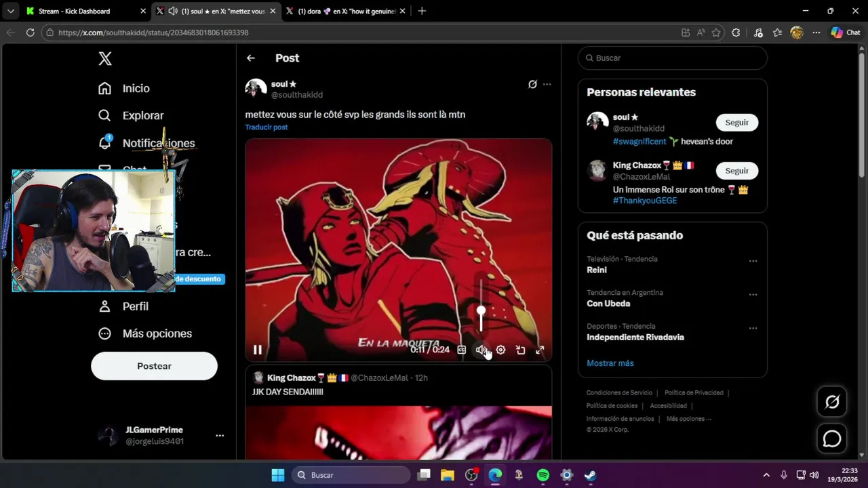Click King Chazox name on the reply

pyautogui.click(x=292, y=378)
